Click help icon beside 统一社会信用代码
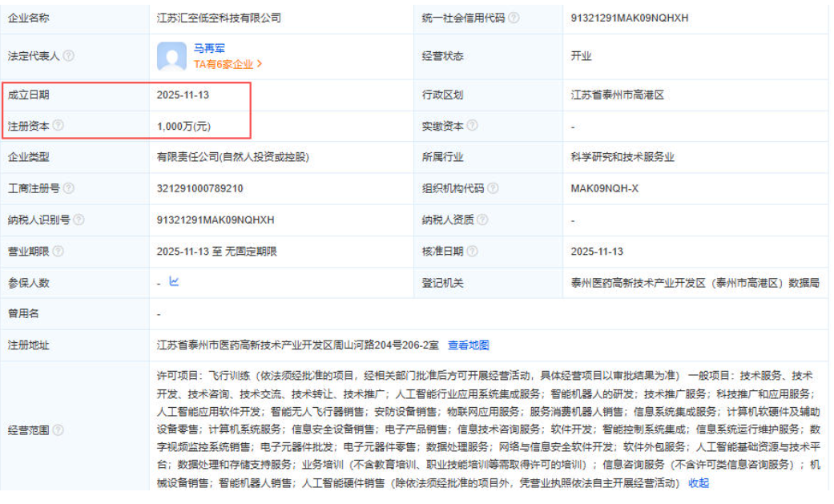Screen dimensions: 834x504 (514, 18)
